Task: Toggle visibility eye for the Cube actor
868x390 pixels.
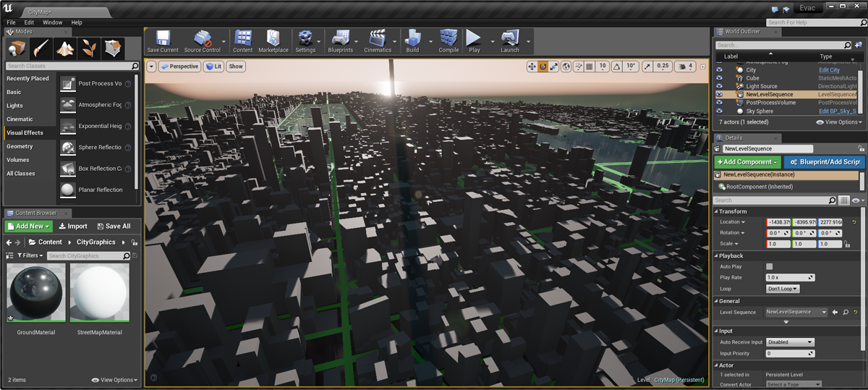Action: (x=719, y=78)
